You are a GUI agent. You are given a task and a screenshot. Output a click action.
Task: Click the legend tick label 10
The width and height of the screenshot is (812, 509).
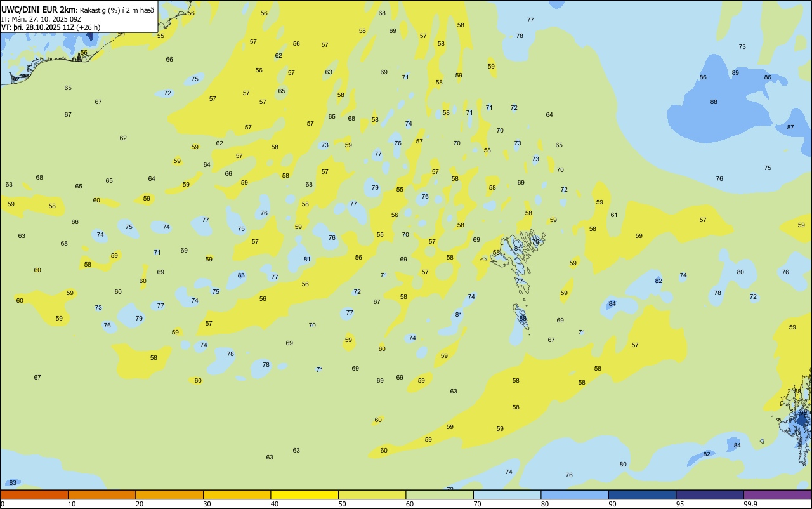(72, 504)
